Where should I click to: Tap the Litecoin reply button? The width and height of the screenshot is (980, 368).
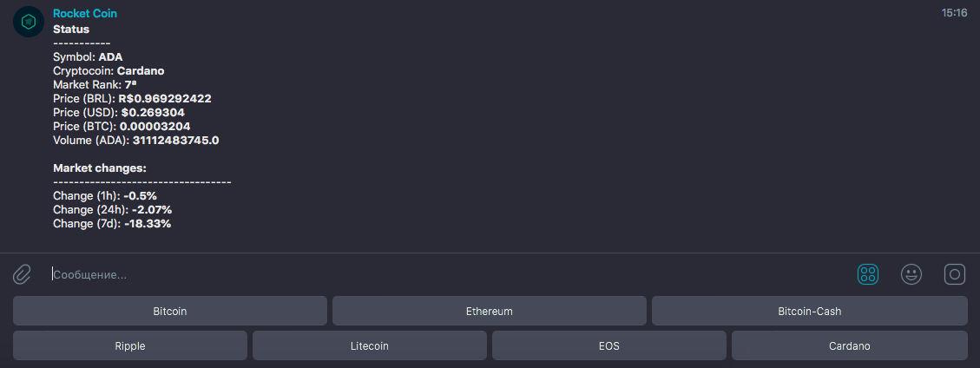pyautogui.click(x=369, y=345)
